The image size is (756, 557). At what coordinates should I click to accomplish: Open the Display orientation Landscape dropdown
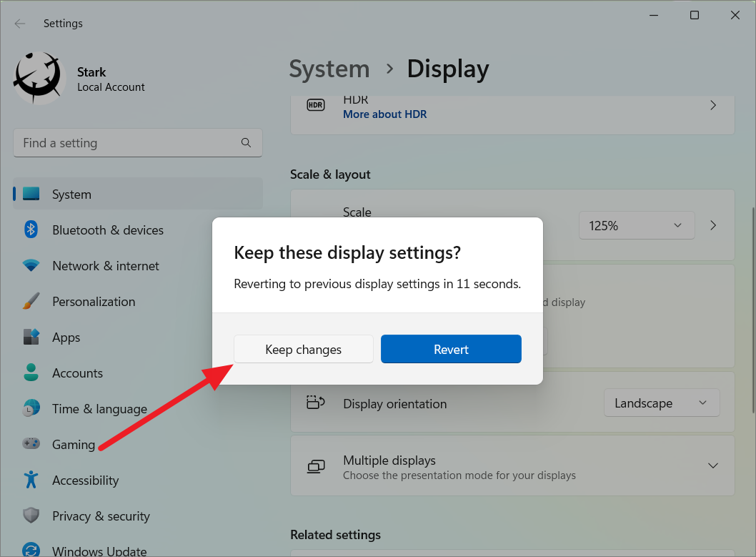661,403
